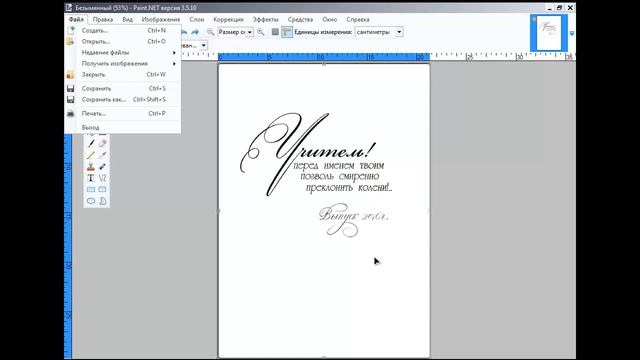640x360 pixels.
Task: Select the Recolor tool
Action: coord(102,167)
